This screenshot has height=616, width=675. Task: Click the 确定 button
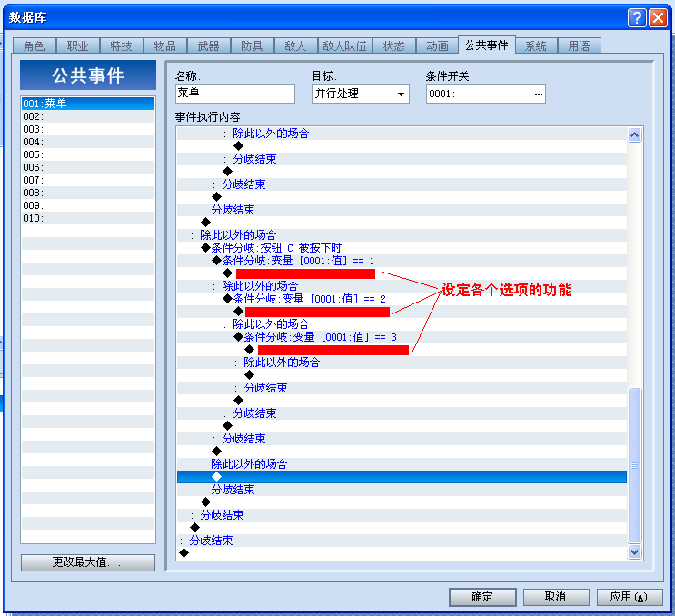[482, 597]
